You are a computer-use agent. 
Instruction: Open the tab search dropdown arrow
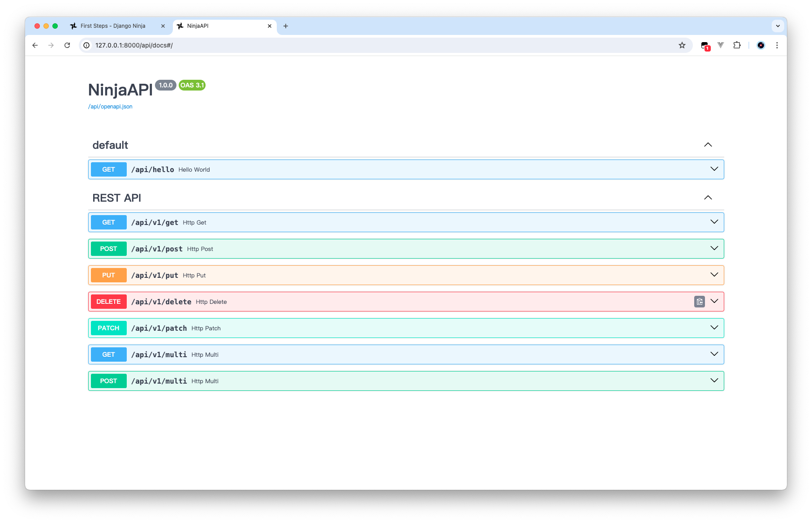tap(778, 26)
